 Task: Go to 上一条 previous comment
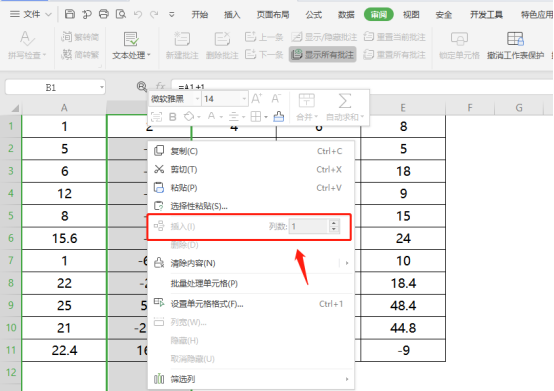pyautogui.click(x=264, y=37)
